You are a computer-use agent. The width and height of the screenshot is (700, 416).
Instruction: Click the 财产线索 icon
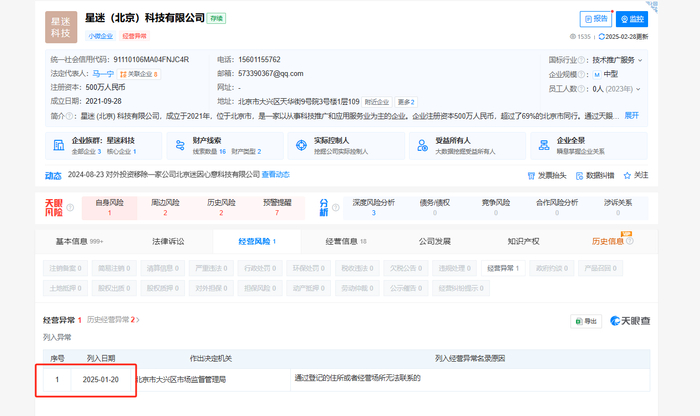coord(180,145)
